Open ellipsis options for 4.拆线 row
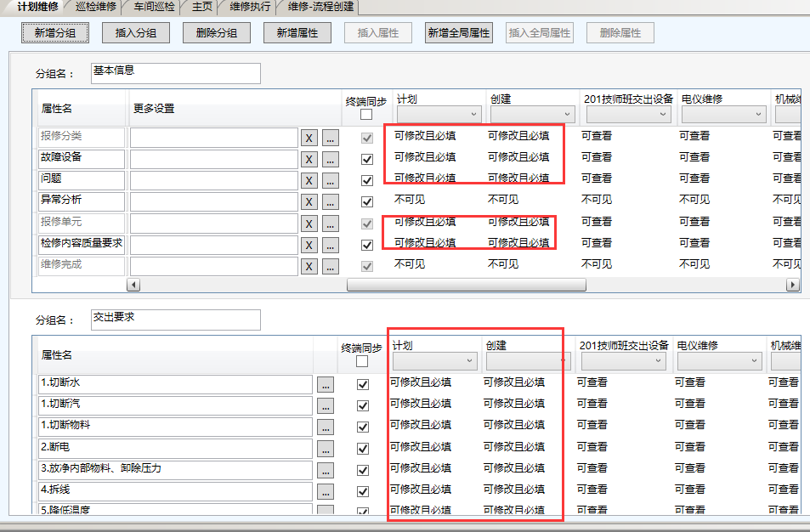This screenshot has width=810, height=532. coord(326,491)
